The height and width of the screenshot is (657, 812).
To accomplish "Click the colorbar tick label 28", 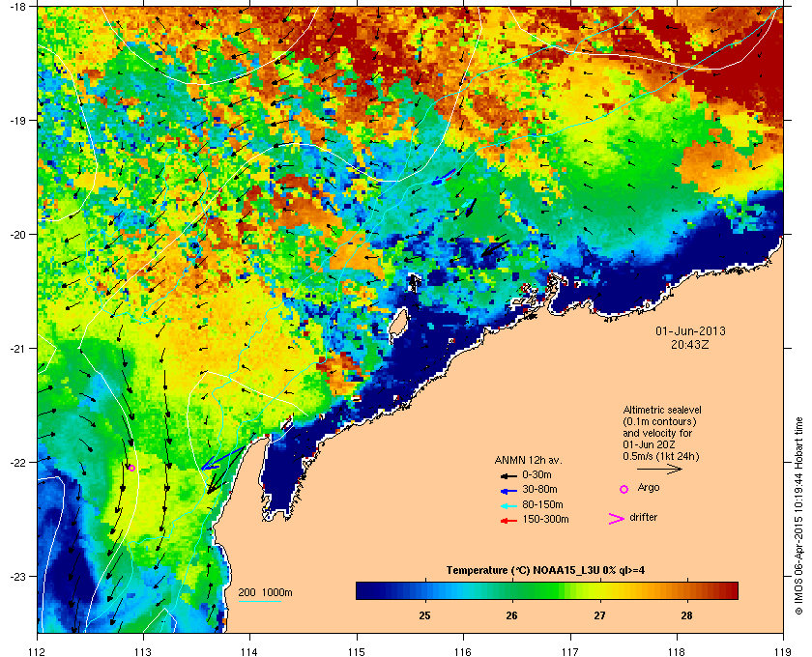I will (686, 615).
